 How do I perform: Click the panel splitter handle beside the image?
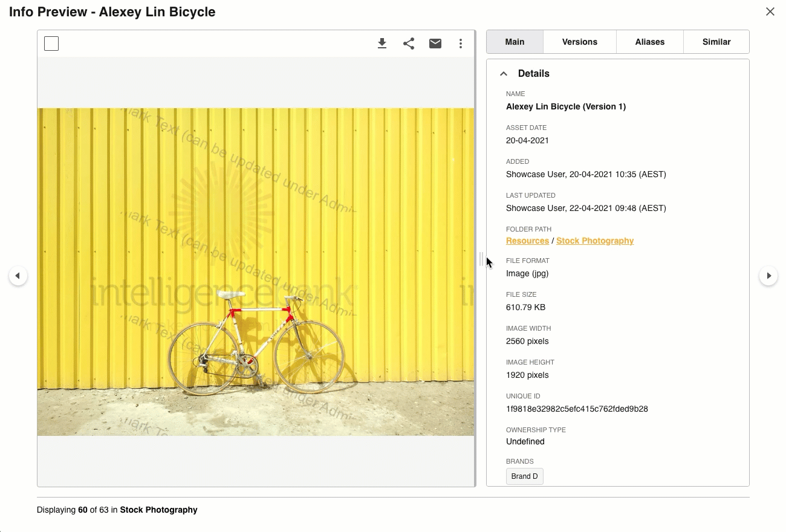pyautogui.click(x=481, y=259)
